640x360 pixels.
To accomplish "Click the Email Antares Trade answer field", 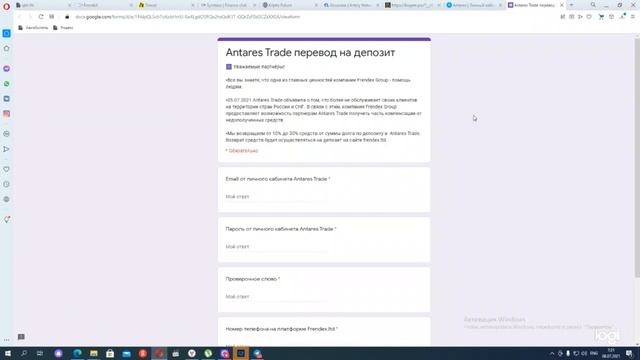I will (277, 197).
